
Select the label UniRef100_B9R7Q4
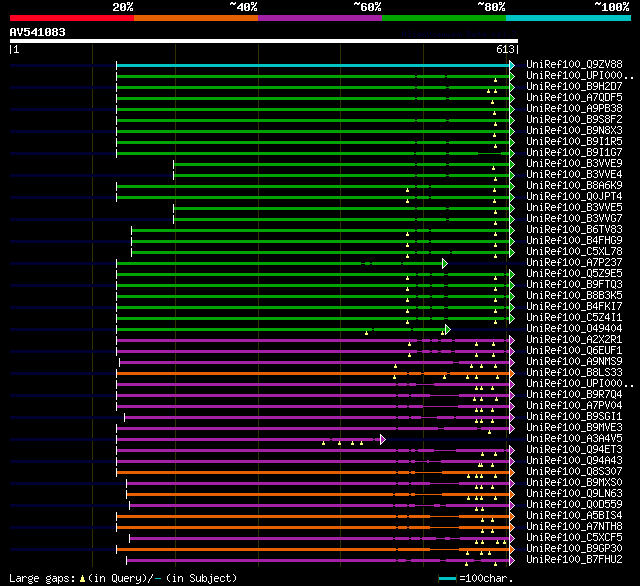tap(574, 395)
